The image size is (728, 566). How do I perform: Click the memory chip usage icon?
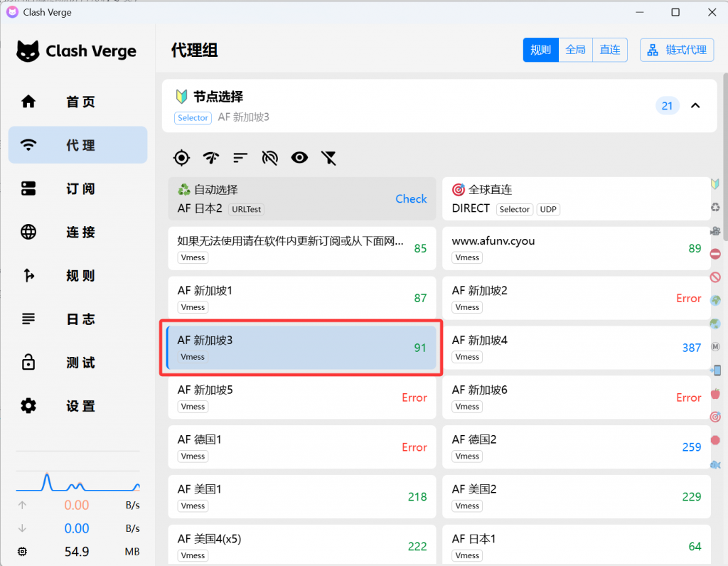[22, 552]
